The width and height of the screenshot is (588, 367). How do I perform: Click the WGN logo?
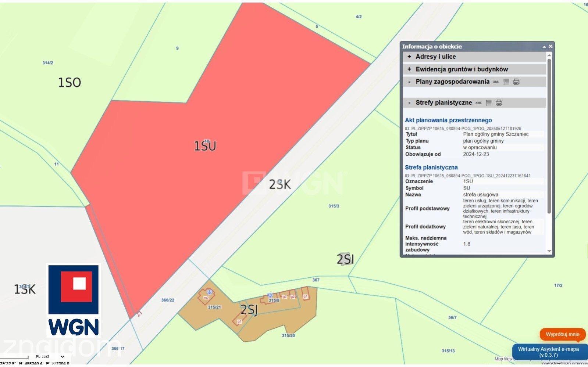pos(74,301)
